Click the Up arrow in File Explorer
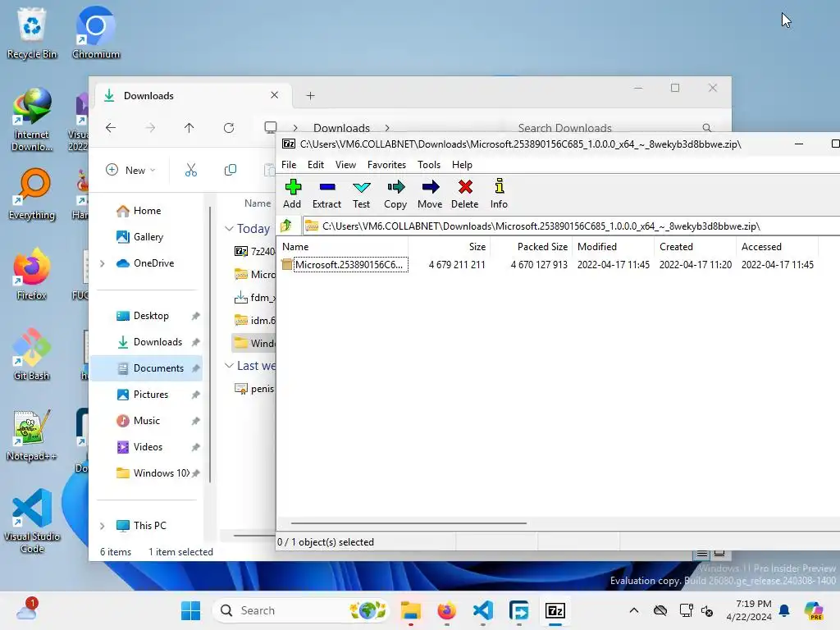Screen dimensions: 840x630 tap(189, 127)
